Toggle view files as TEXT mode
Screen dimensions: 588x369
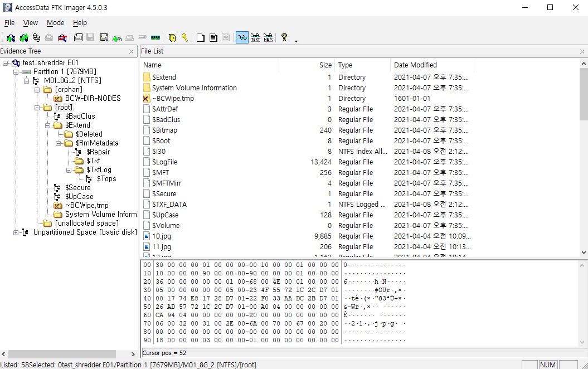[255, 37]
